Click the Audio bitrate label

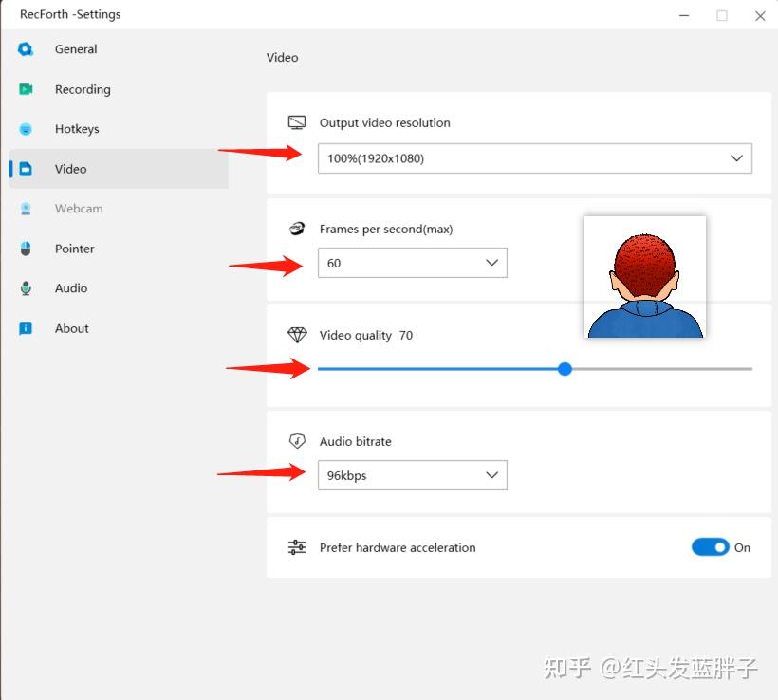[x=355, y=441]
